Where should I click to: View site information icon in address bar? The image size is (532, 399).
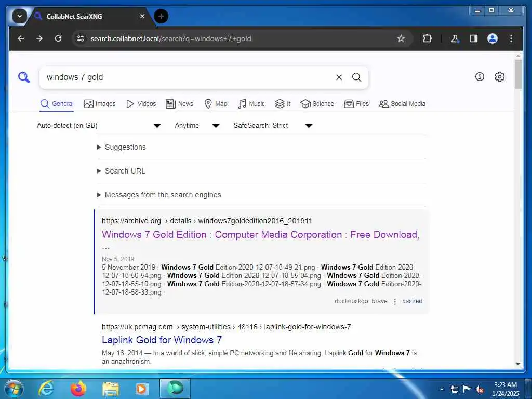click(x=81, y=38)
